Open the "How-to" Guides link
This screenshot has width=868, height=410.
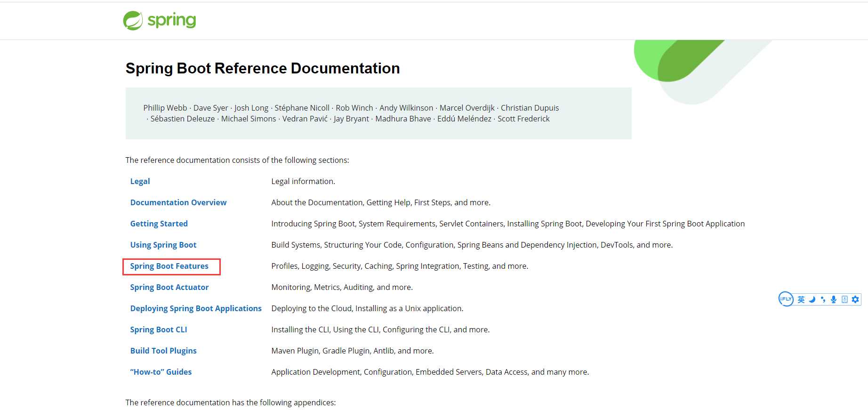(161, 372)
